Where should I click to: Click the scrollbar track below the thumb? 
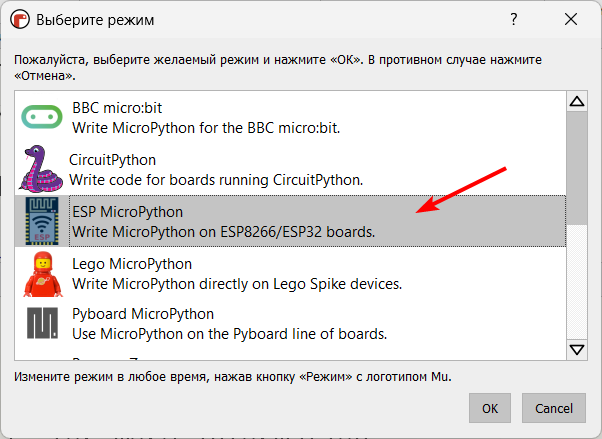(577, 282)
